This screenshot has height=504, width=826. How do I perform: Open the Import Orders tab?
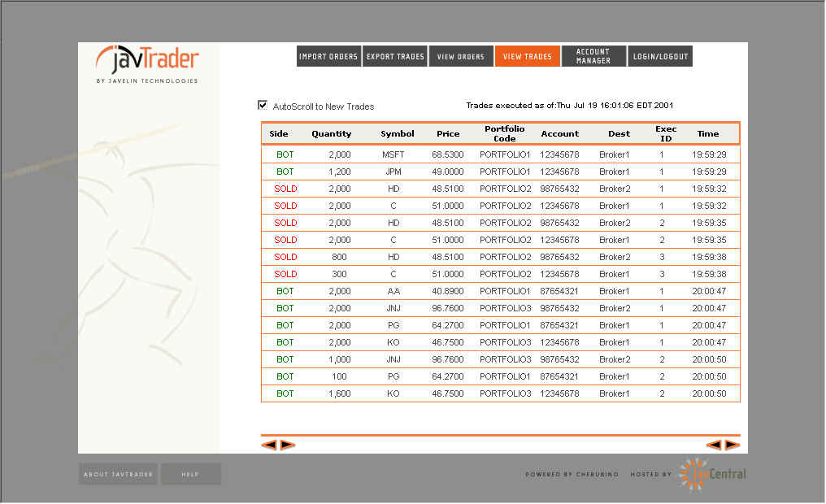click(x=328, y=56)
